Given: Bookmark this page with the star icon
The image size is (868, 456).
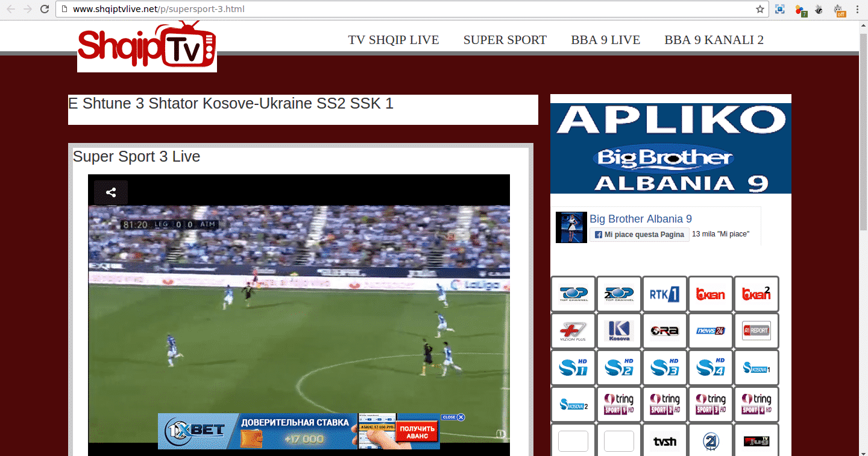Looking at the screenshot, I should 760,9.
